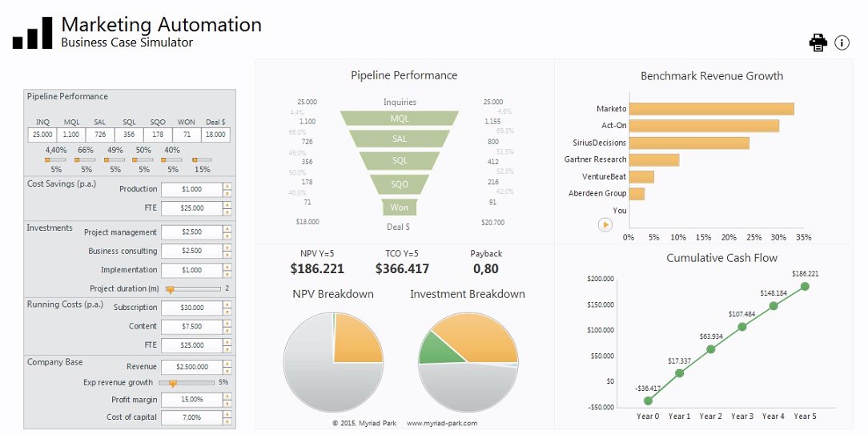This screenshot has height=435, width=868.
Task: Click the Marketo bar in benchmark chart
Action: pyautogui.click(x=711, y=109)
